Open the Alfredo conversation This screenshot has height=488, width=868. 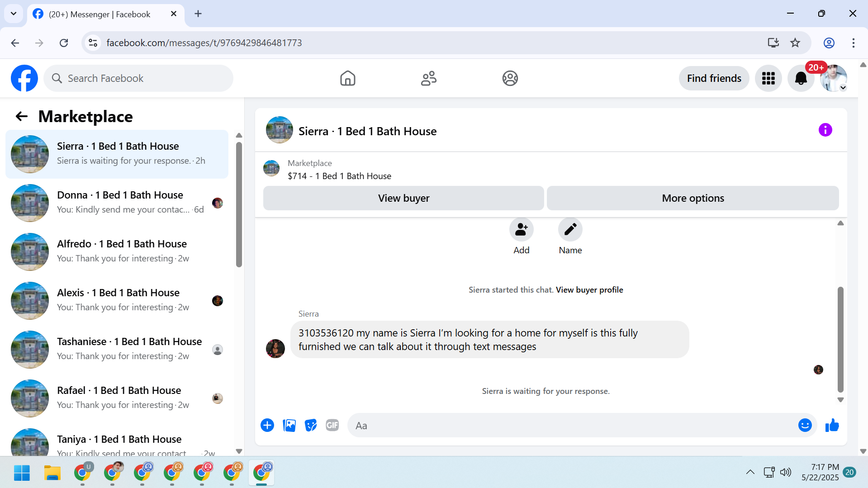(117, 252)
